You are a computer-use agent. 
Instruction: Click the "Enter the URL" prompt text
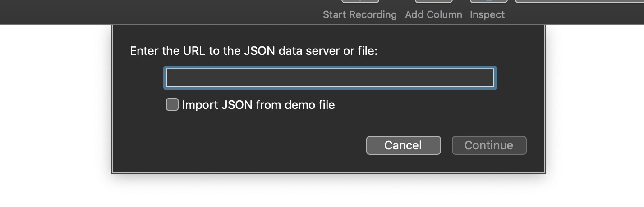pyautogui.click(x=253, y=51)
